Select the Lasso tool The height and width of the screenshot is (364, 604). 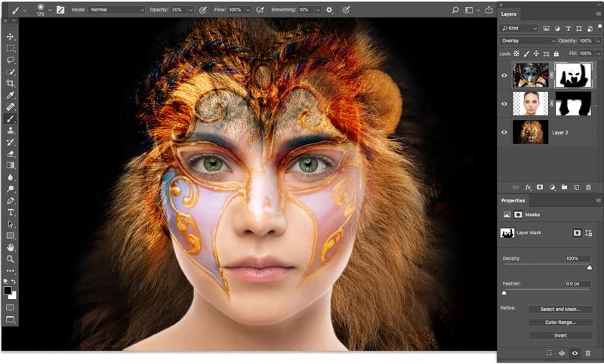pos(11,60)
